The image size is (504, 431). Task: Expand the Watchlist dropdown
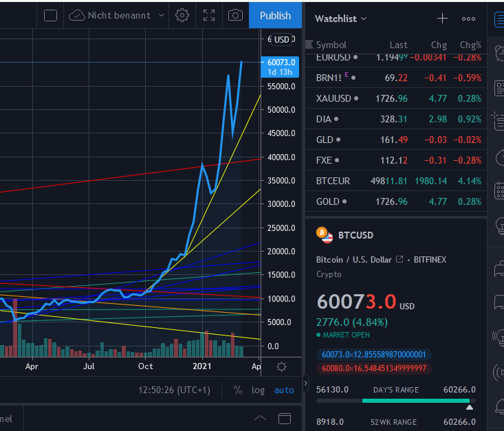(341, 19)
